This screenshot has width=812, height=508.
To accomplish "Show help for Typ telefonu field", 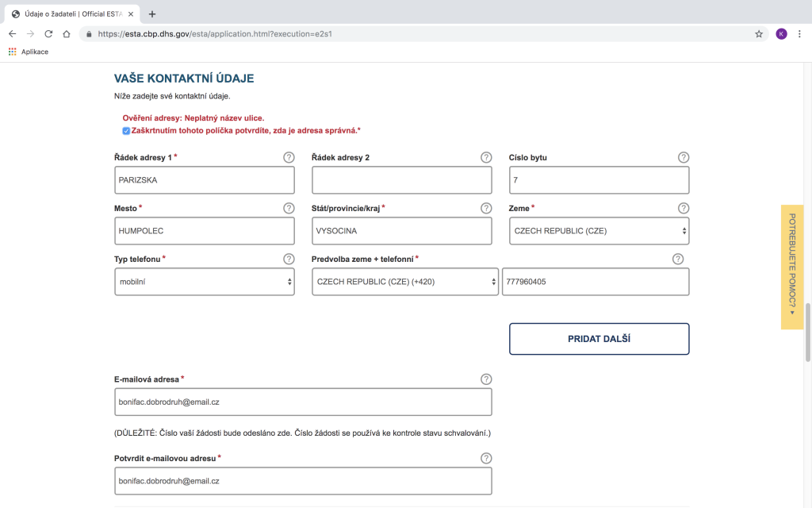I will coord(289,259).
